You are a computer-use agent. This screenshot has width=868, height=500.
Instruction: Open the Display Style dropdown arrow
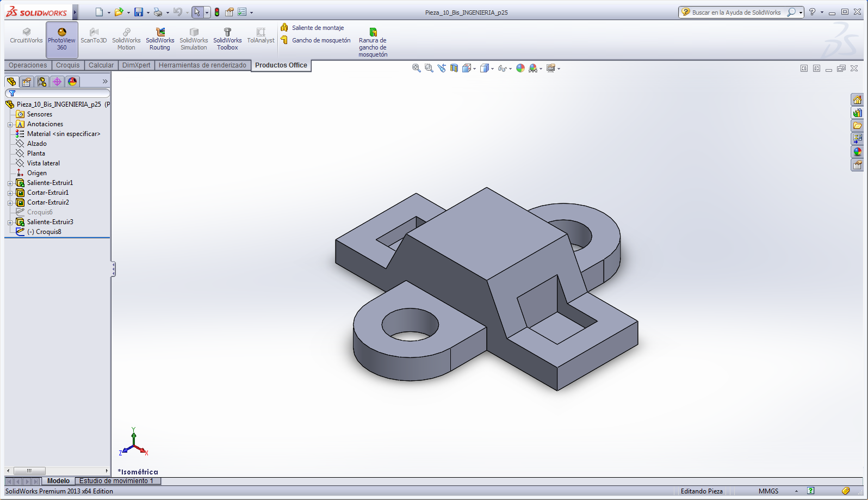click(492, 69)
